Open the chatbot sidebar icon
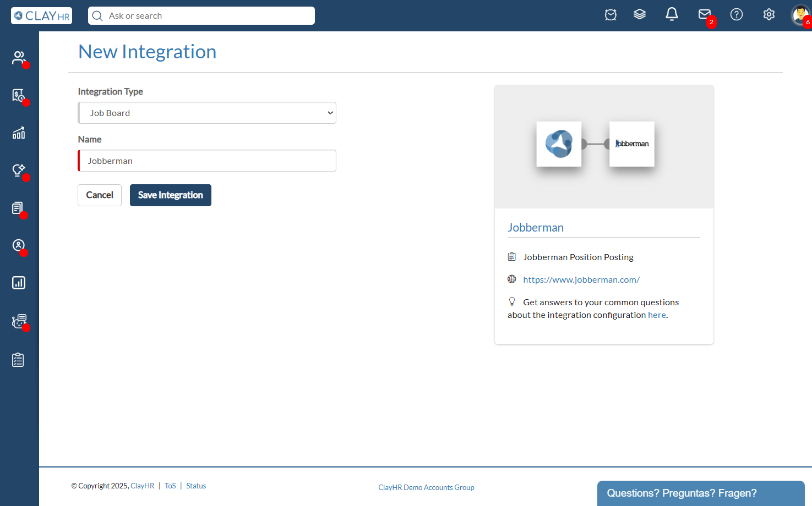The image size is (812, 506). pyautogui.click(x=19, y=321)
